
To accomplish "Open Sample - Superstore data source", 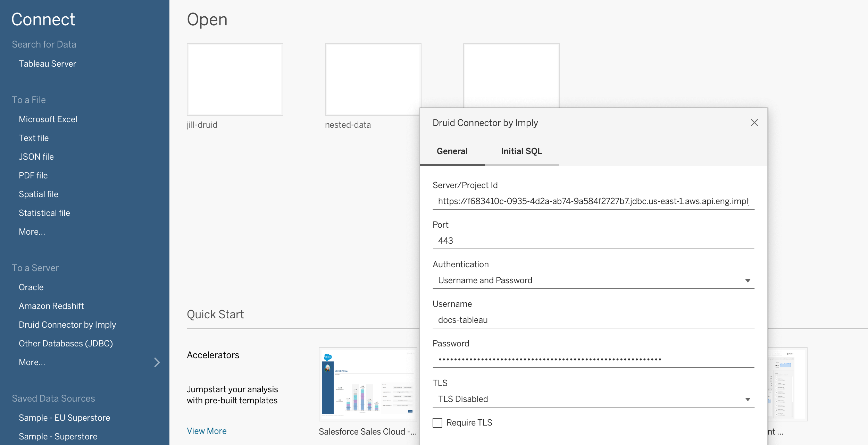I will (58, 436).
